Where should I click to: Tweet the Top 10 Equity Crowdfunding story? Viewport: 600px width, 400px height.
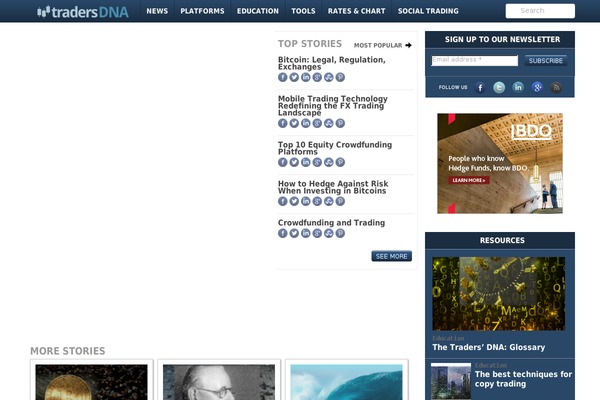[x=294, y=162]
